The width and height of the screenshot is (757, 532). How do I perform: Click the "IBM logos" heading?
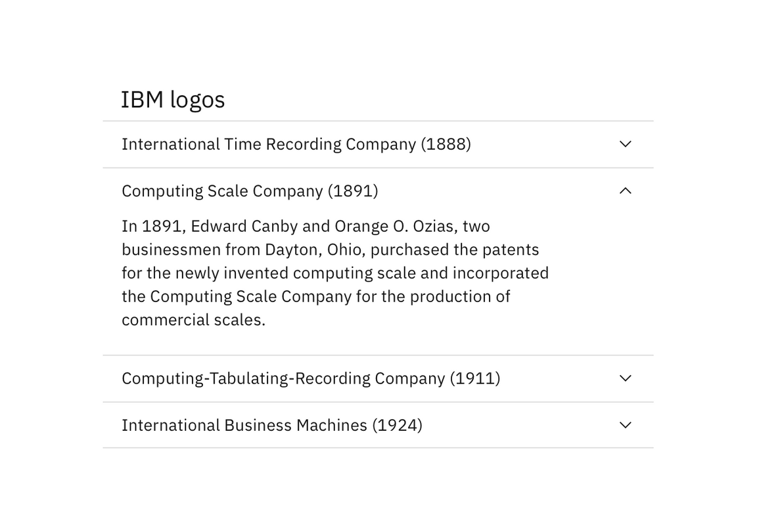(x=173, y=100)
